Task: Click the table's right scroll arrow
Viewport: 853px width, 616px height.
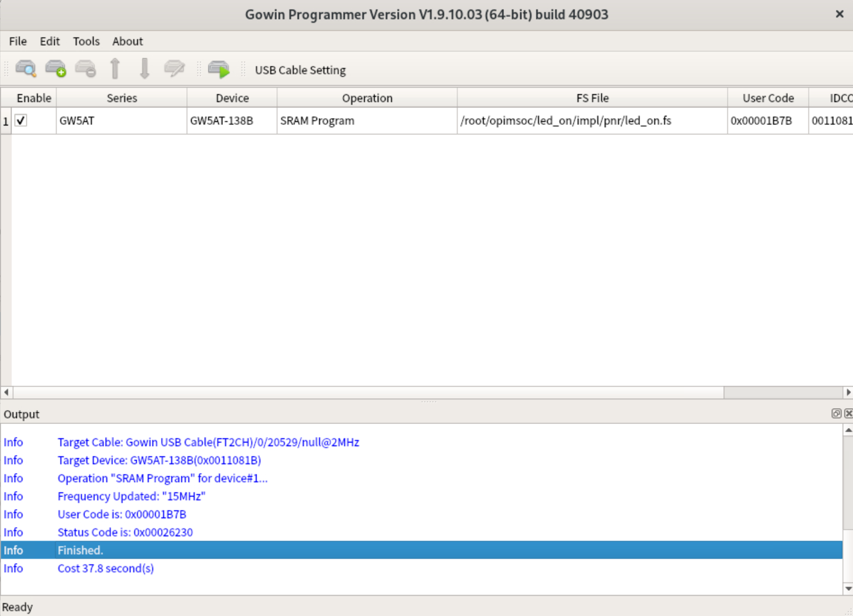Action: [x=848, y=392]
